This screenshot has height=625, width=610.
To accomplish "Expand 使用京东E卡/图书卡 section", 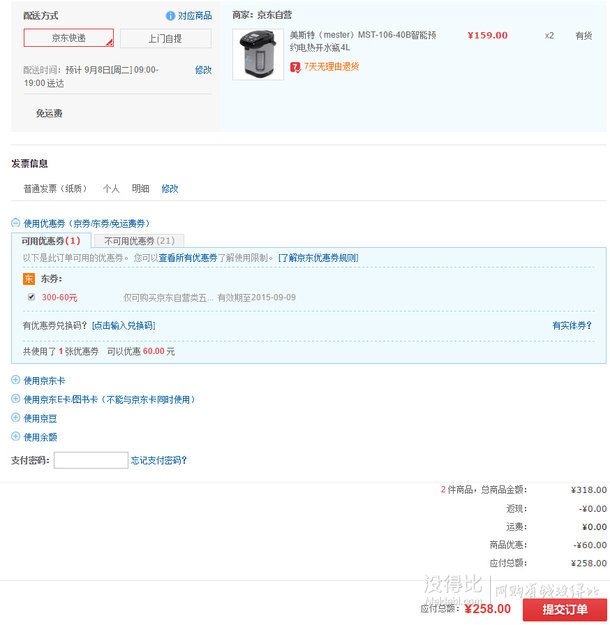I will [x=16, y=399].
